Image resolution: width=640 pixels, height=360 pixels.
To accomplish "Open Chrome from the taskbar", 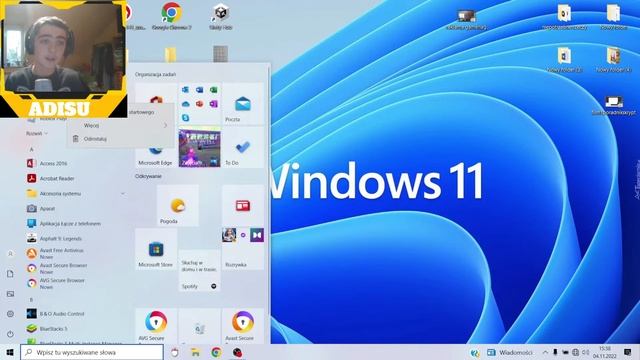I will point(216,352).
